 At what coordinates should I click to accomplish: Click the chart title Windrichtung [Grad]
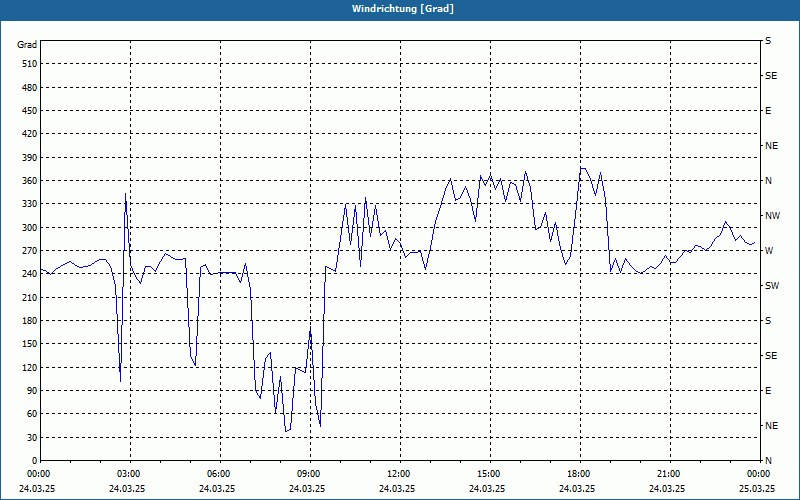point(403,9)
